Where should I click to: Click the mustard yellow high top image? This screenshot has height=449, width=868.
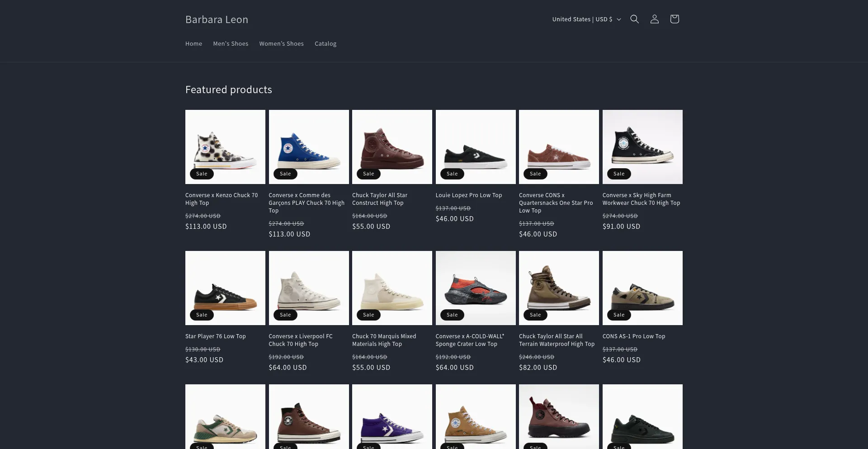[476, 417]
